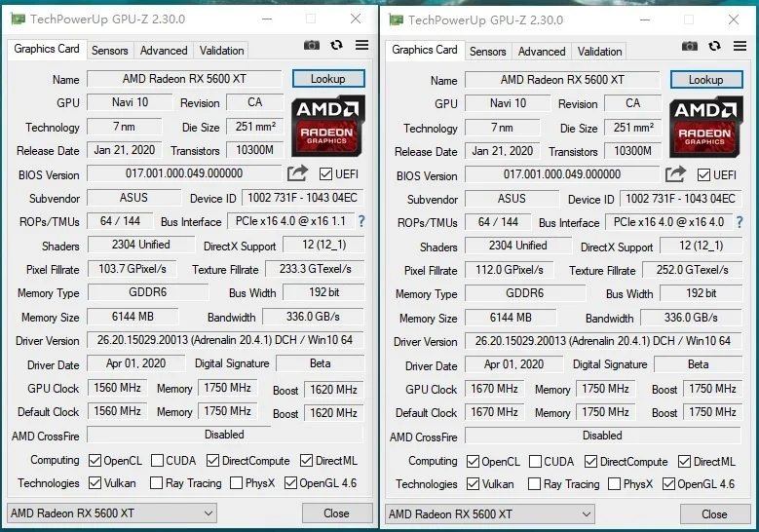
Task: Toggle UEFI checkbox in left window
Action: 325,173
